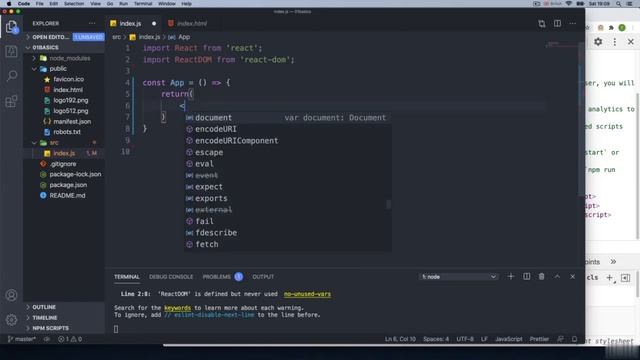This screenshot has height=360, width=640.
Task: Open the Extensions view icon
Action: coord(11,101)
